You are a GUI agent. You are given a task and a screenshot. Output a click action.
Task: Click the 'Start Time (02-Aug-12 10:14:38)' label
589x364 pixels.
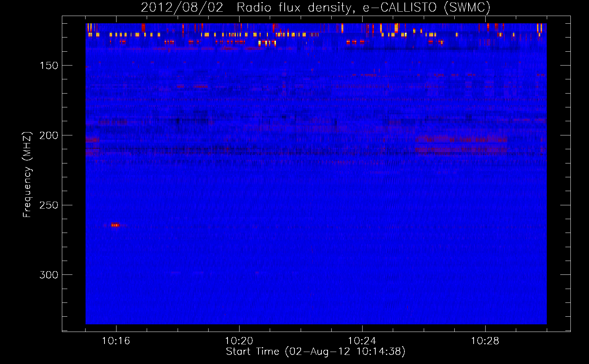[316, 352]
